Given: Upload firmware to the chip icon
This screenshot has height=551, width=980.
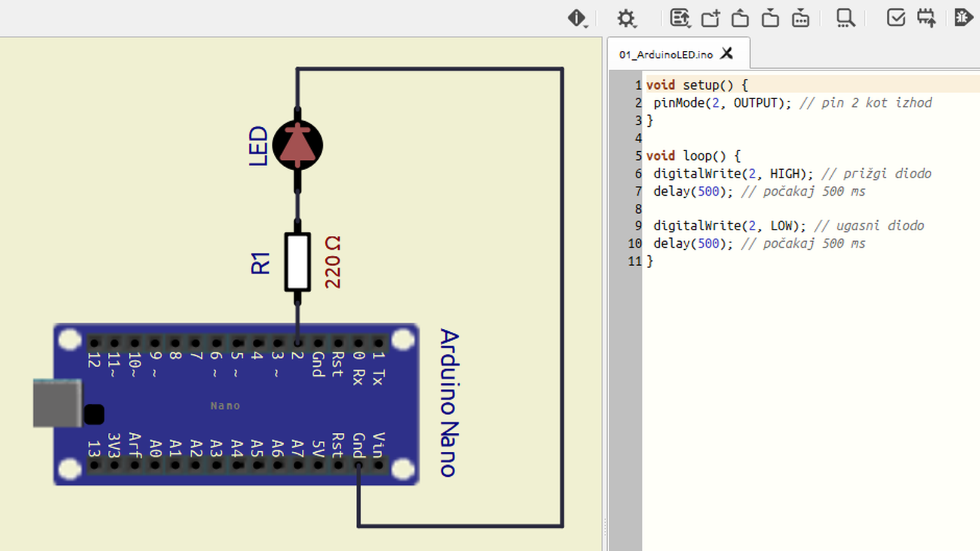Looking at the screenshot, I should (926, 18).
